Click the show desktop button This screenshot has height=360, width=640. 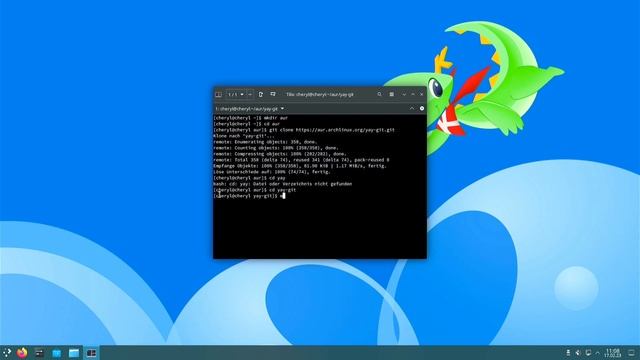pyautogui.click(x=631, y=353)
